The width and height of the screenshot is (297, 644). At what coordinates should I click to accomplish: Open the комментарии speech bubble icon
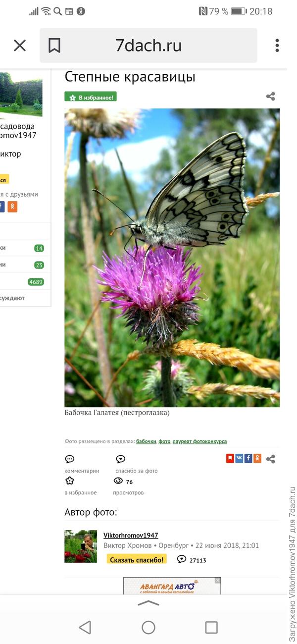(70, 459)
